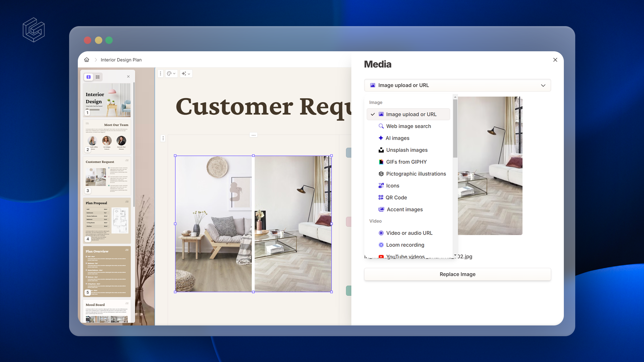Choose AI images from media list
The height and width of the screenshot is (362, 644).
pyautogui.click(x=397, y=138)
